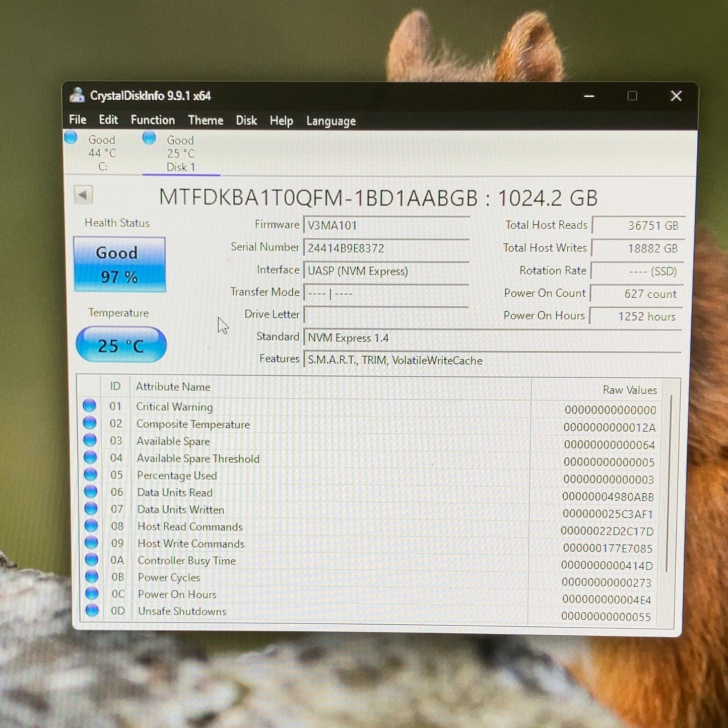
Task: Click the Serial Number field
Action: coord(386,248)
